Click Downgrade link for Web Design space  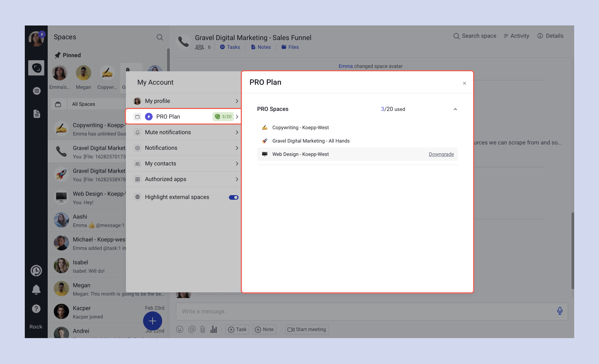pos(441,154)
